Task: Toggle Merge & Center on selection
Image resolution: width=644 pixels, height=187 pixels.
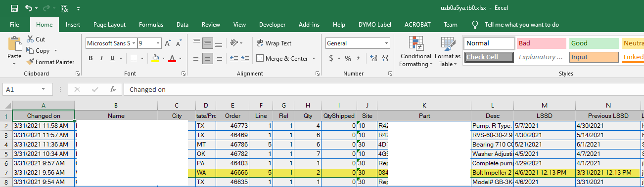Action: [x=282, y=58]
